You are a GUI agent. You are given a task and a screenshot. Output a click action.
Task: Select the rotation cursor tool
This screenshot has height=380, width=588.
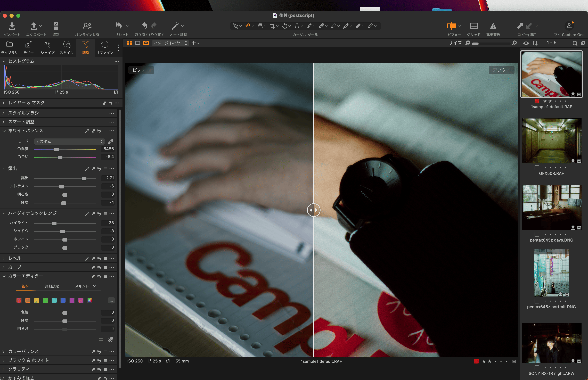click(285, 26)
